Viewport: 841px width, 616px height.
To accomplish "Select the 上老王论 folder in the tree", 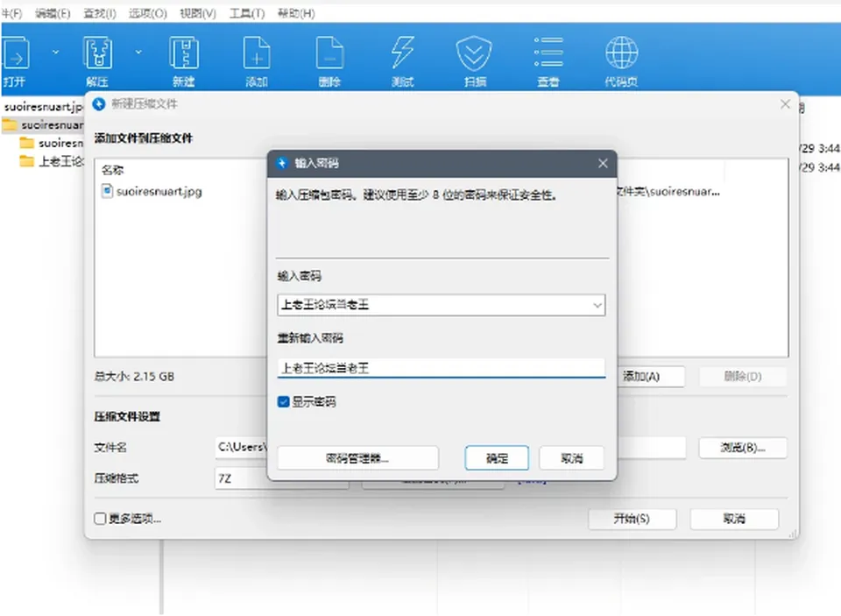I will [x=52, y=161].
